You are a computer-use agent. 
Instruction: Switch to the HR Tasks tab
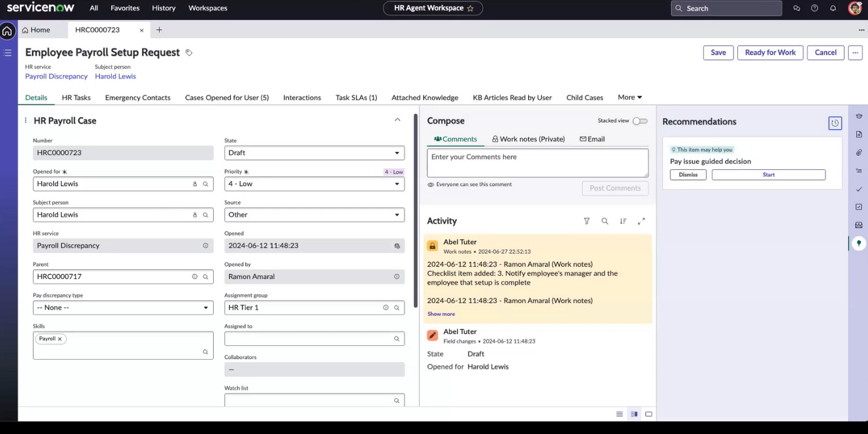[x=76, y=98]
